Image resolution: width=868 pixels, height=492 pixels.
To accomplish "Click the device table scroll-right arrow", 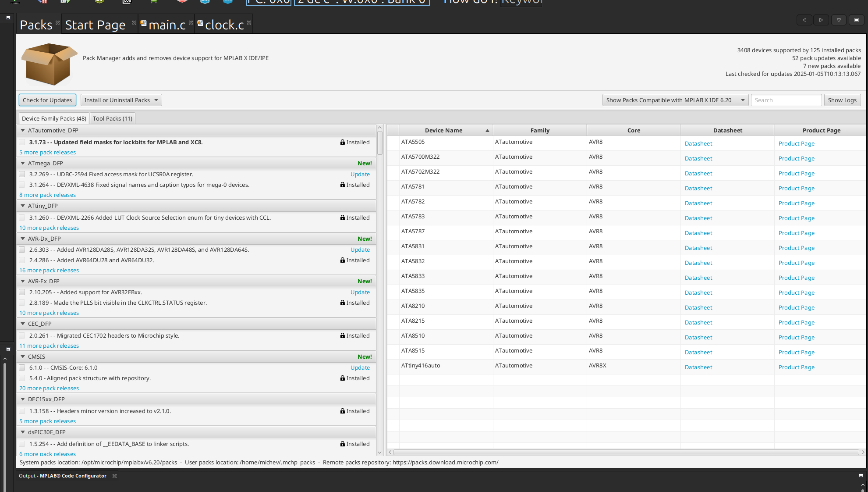I will click(863, 452).
